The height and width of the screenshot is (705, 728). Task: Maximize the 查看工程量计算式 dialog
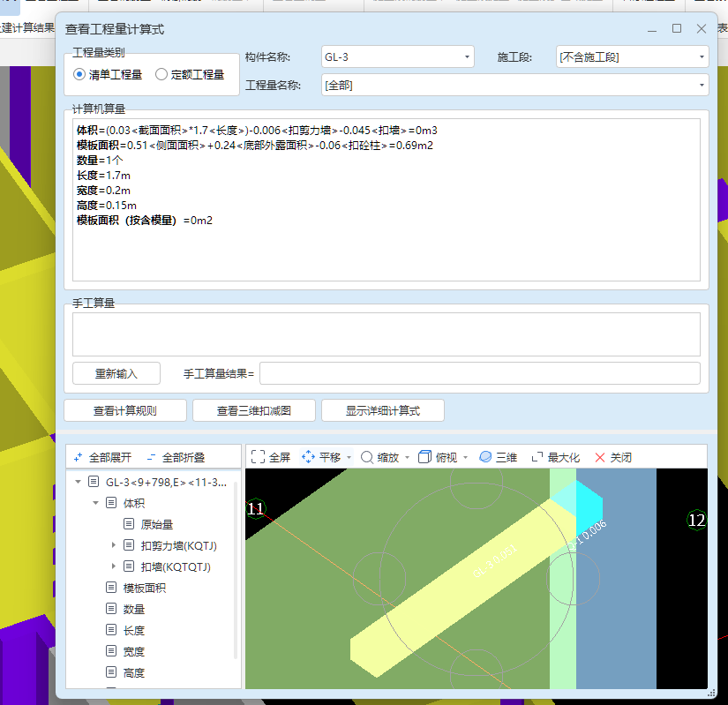click(677, 29)
